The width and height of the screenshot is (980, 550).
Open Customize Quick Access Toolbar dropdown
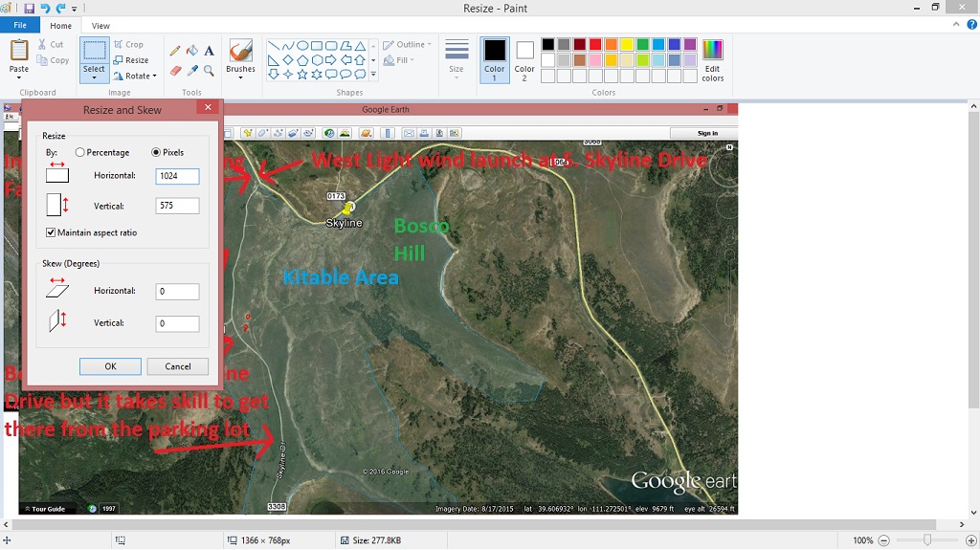pos(75,9)
